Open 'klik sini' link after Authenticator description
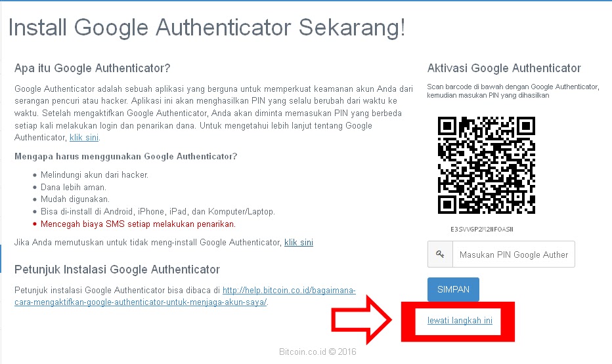The width and height of the screenshot is (612, 364). (x=84, y=138)
